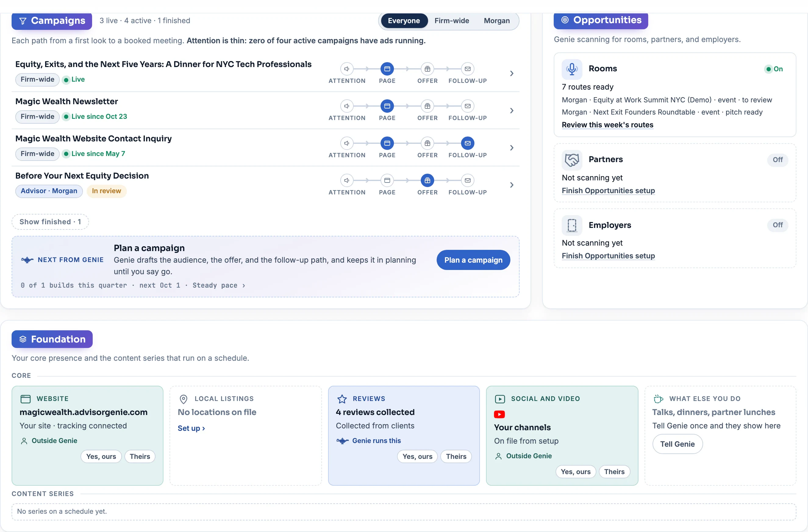Open Set up link for Local Listings
This screenshot has width=808, height=532.
coord(191,428)
